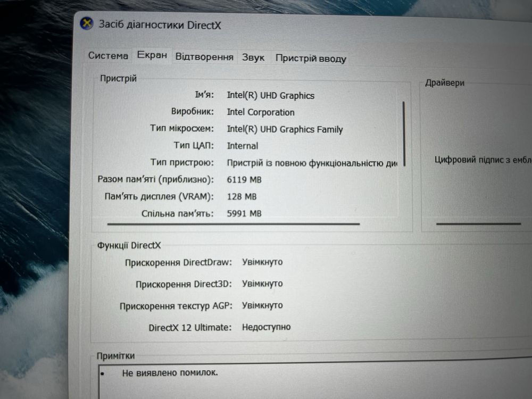Click the Спільна пам'ять label

point(178,213)
